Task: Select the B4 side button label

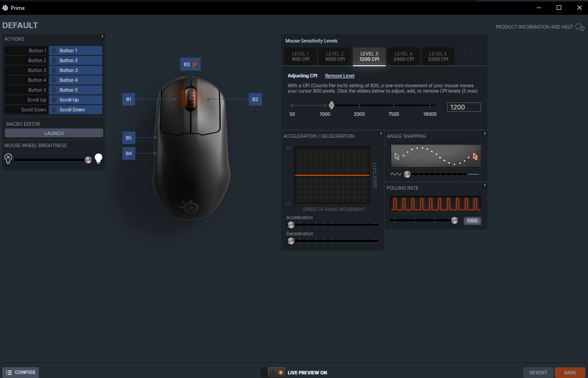Action: [x=129, y=153]
